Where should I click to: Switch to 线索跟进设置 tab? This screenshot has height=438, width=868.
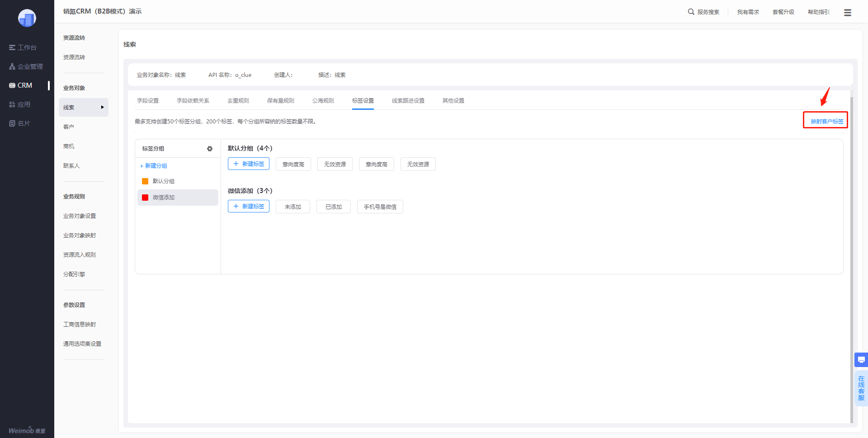[408, 101]
